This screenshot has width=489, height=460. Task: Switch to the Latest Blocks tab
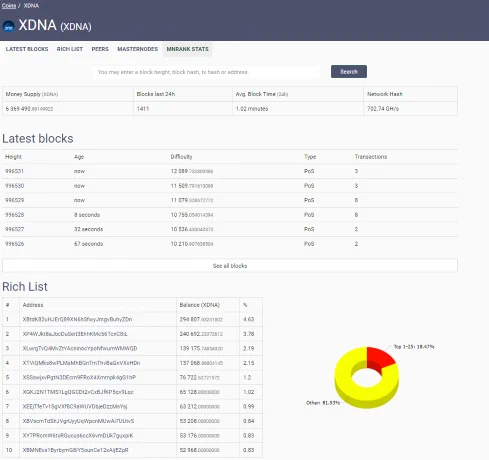27,49
